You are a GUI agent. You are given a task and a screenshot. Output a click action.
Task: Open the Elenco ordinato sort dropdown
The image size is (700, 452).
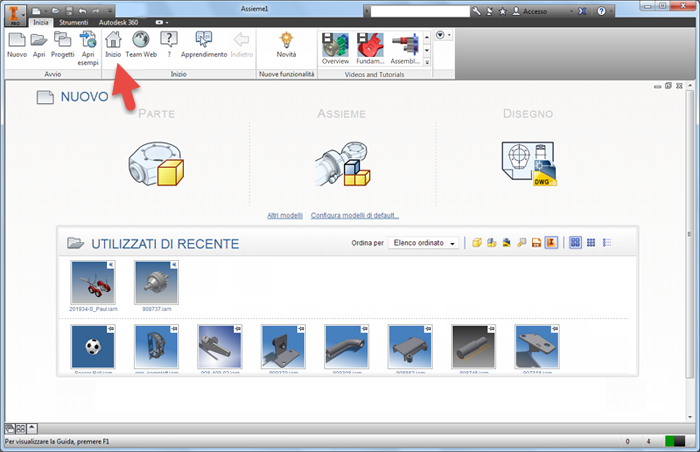[x=423, y=243]
